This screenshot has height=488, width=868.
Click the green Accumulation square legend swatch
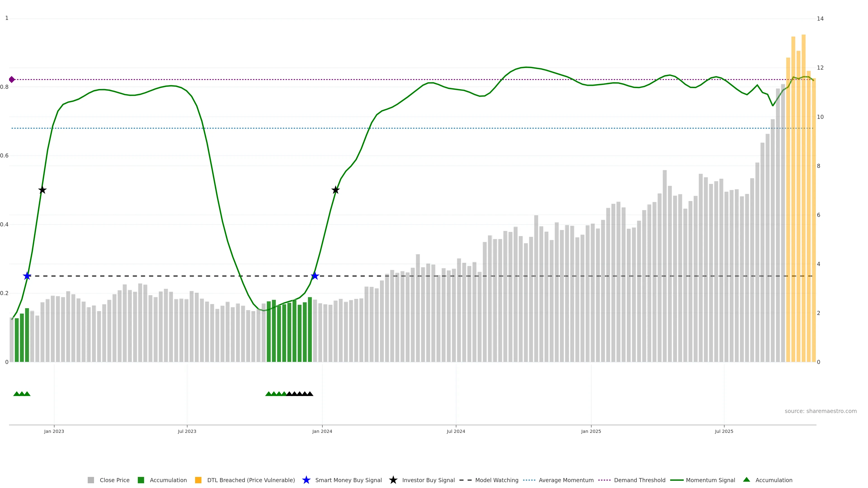141,480
